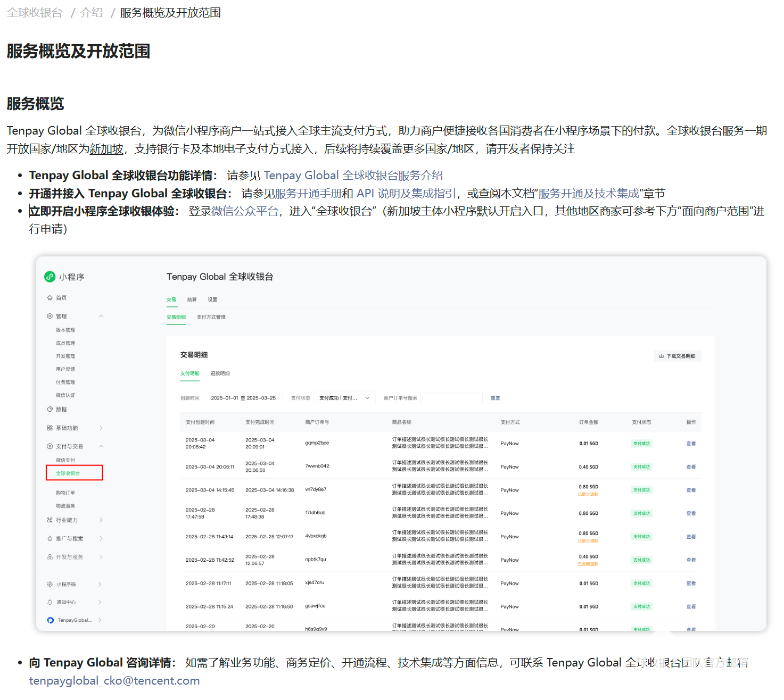This screenshot has width=784, height=700.
Task: Collapse the 管理 section chevron
Action: tap(101, 316)
